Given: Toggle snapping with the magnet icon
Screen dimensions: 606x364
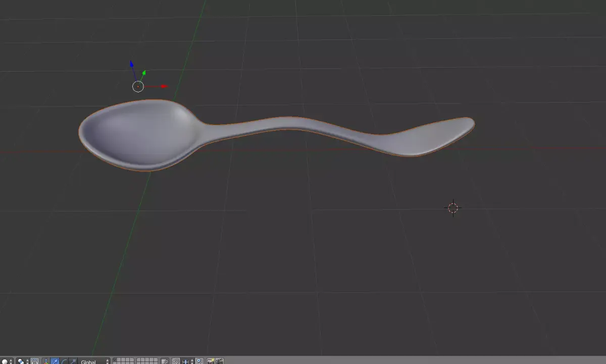Looking at the screenshot, I should pyautogui.click(x=176, y=360).
